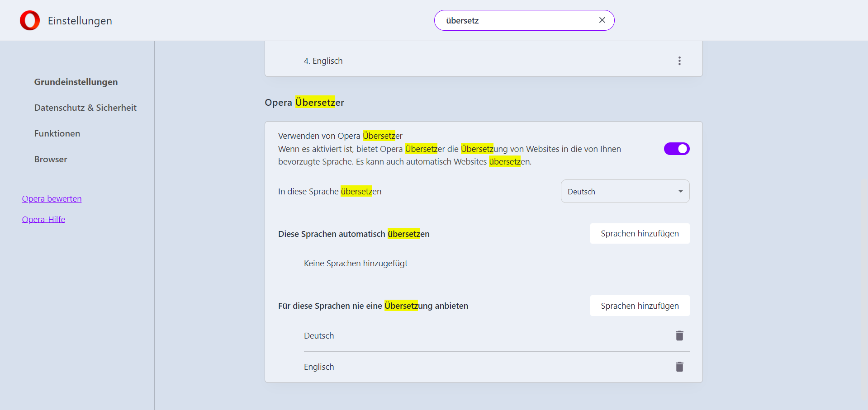Screen dimensions: 868x410
Task: Open Datenschutz & Sicherheit settings
Action: [85, 108]
